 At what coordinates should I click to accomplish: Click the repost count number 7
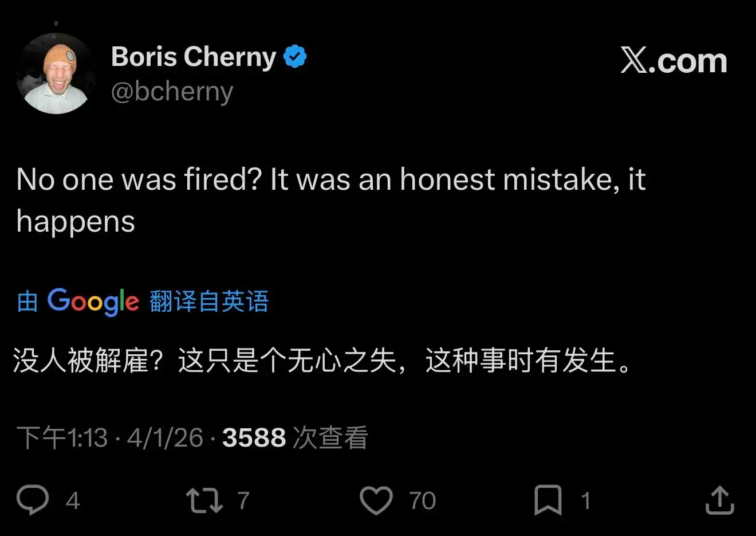[x=243, y=501]
